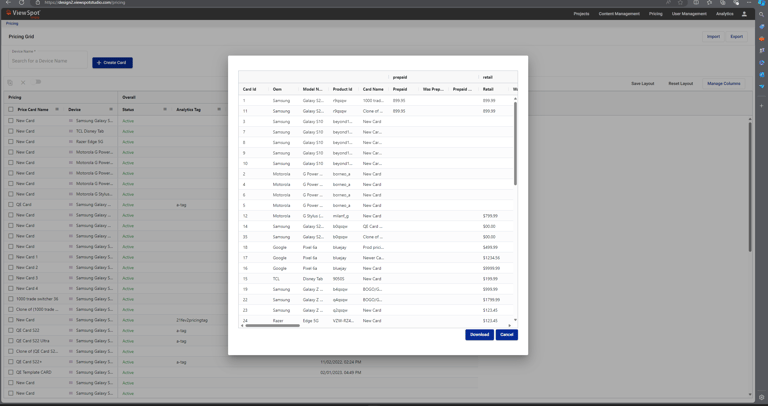
Task: Click the Create Card button
Action: click(x=112, y=63)
